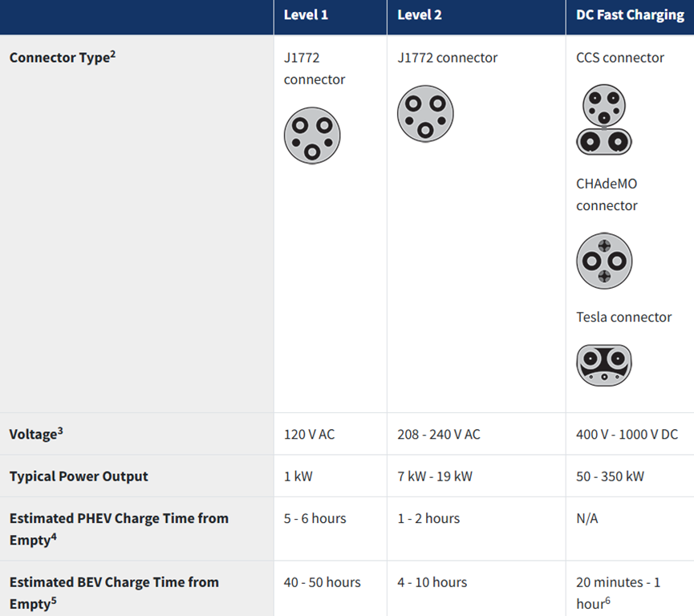Click the J1772 connector icon under Level 2
694x616 pixels.
(x=425, y=114)
